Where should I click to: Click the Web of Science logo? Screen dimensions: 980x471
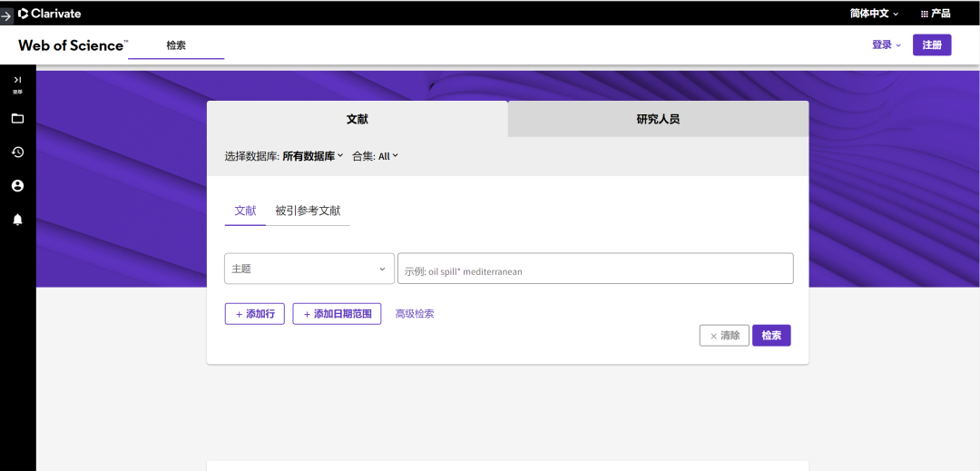coord(73,45)
